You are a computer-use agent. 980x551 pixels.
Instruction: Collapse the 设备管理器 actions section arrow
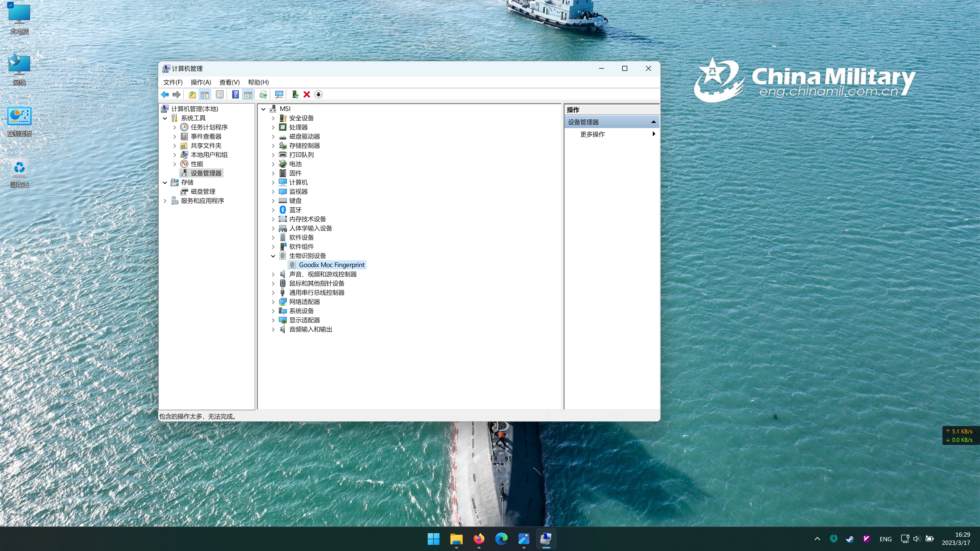pyautogui.click(x=653, y=122)
